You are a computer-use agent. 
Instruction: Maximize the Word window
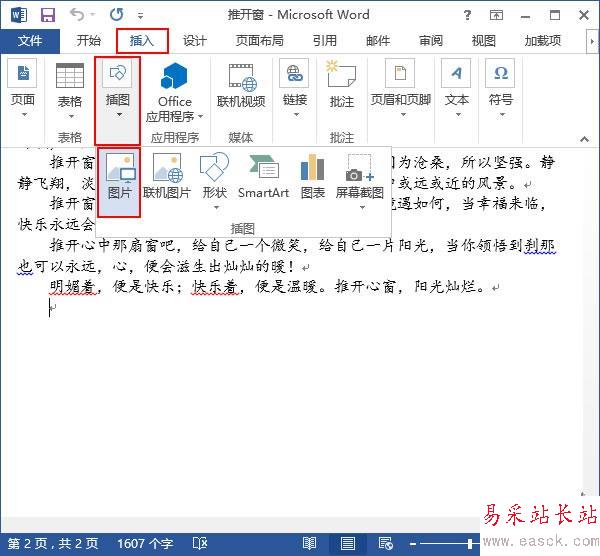coord(555,15)
